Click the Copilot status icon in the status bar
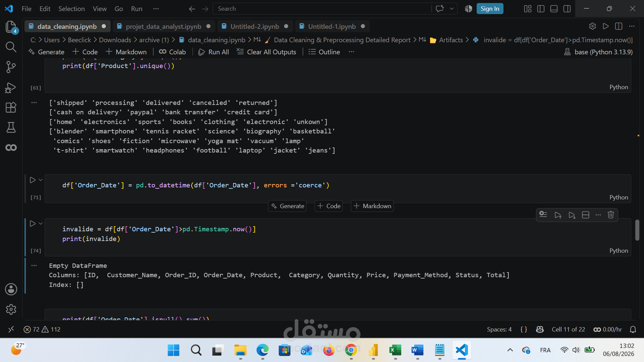Screen dimensions: 644x362 (x=540, y=329)
